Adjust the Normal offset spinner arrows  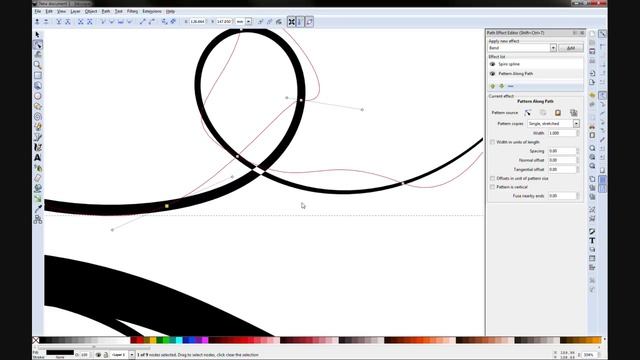[578, 160]
